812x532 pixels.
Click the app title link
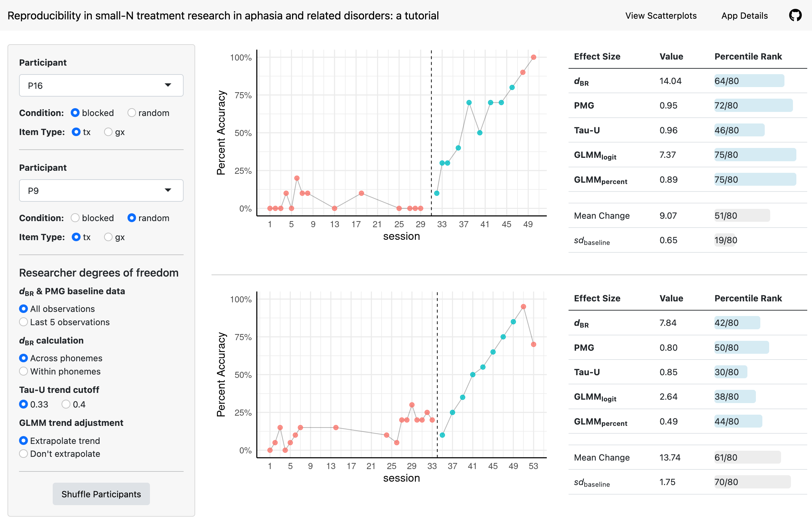pyautogui.click(x=223, y=16)
